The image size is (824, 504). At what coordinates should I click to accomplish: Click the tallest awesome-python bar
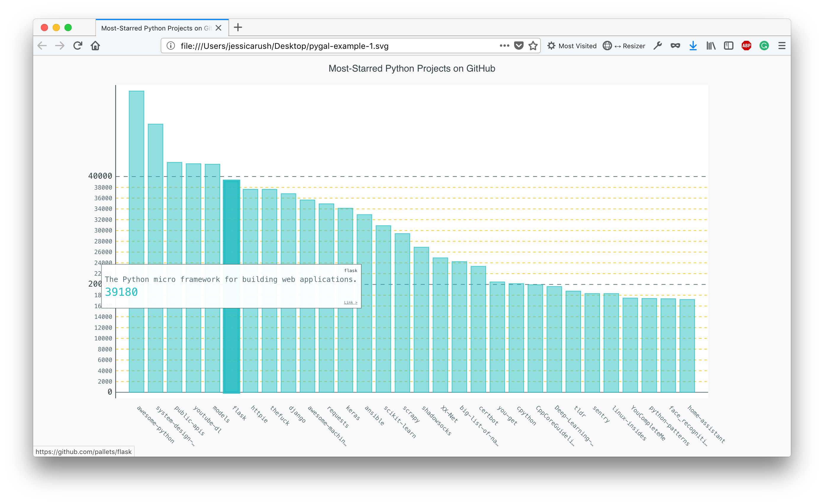point(136,167)
